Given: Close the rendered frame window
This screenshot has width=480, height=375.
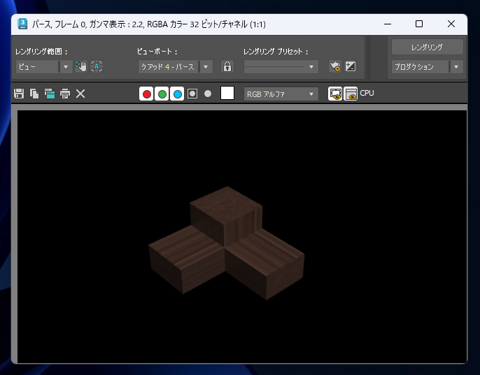Looking at the screenshot, I should coord(451,24).
